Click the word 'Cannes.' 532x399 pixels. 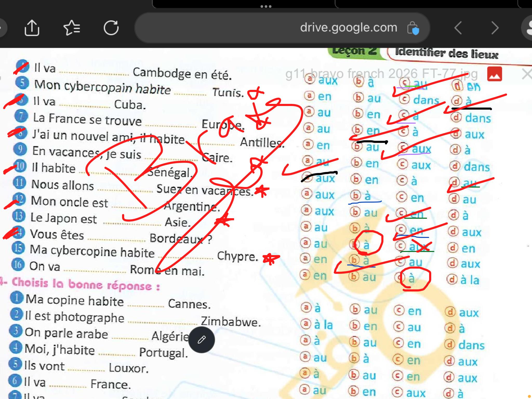point(189,304)
